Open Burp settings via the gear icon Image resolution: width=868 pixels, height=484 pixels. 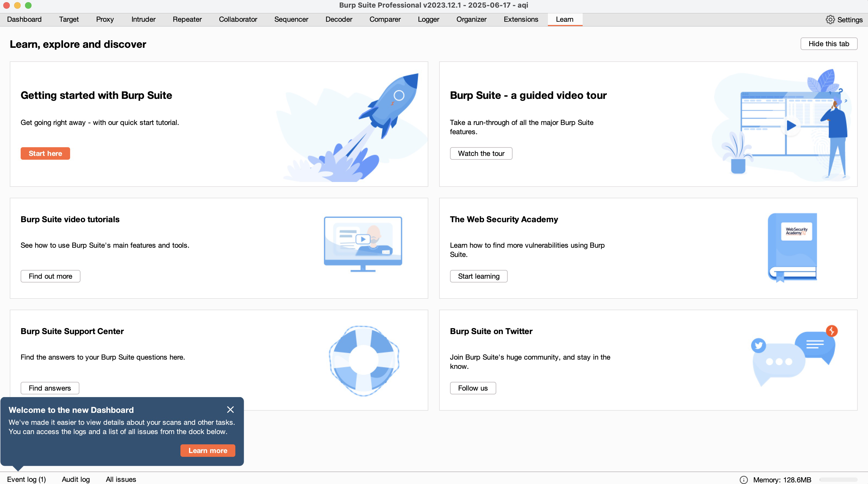[830, 20]
